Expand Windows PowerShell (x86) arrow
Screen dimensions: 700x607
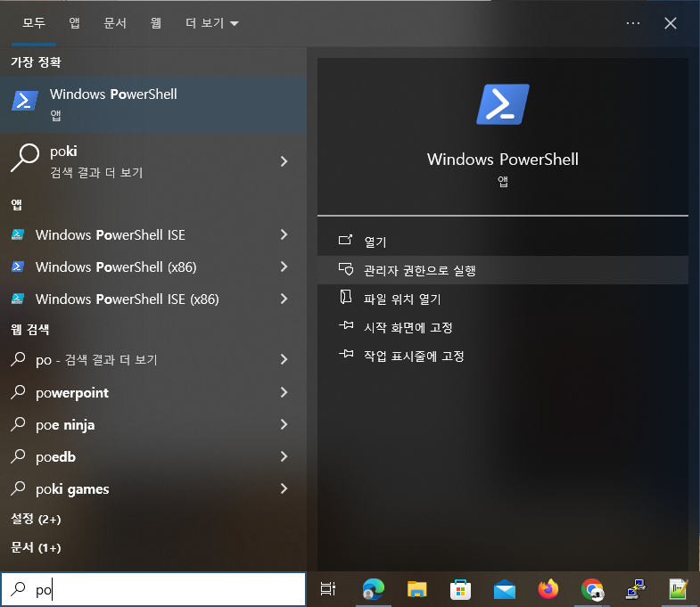click(284, 267)
